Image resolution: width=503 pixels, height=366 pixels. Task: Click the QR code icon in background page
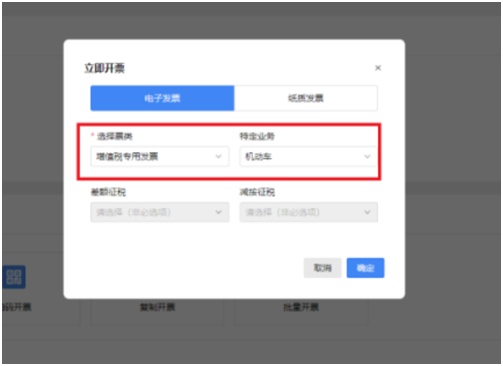[x=14, y=277]
